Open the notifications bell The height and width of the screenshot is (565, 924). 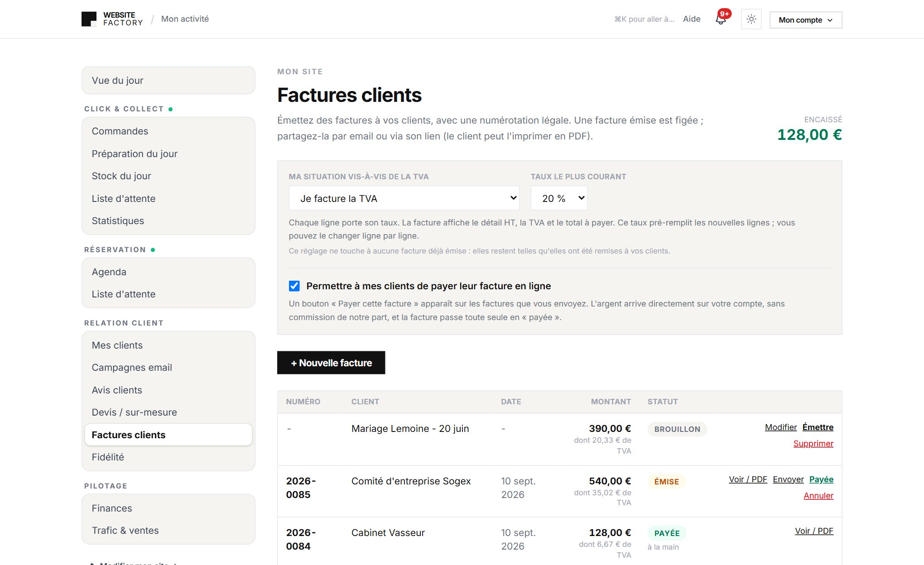[721, 19]
